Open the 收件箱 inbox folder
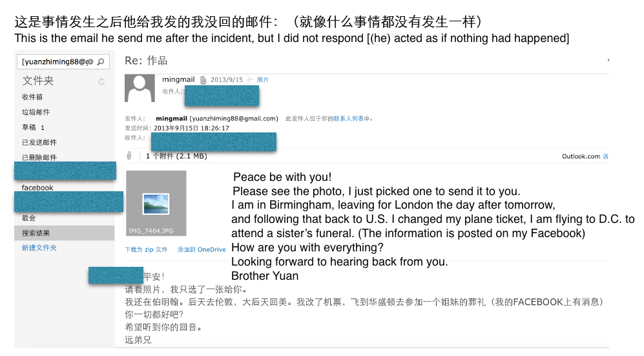This screenshot has height=356, width=644. tap(32, 97)
